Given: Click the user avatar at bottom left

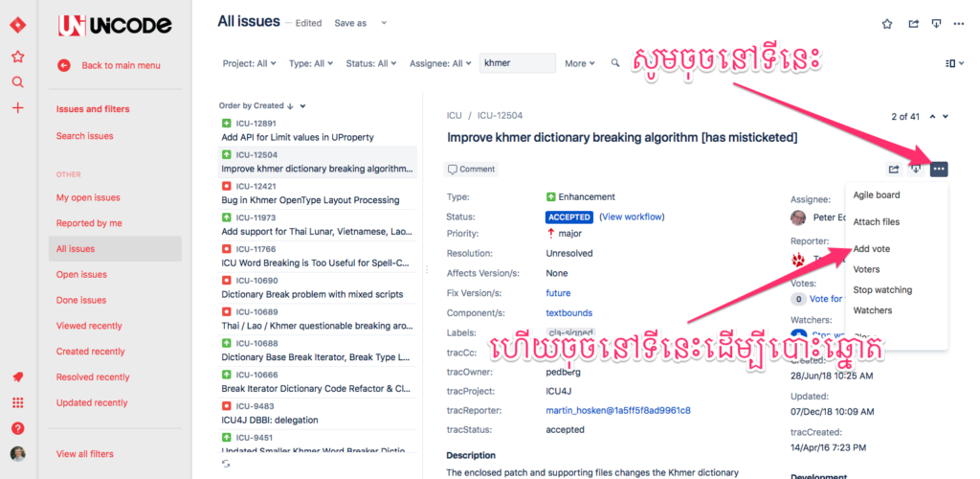Looking at the screenshot, I should coord(18,454).
